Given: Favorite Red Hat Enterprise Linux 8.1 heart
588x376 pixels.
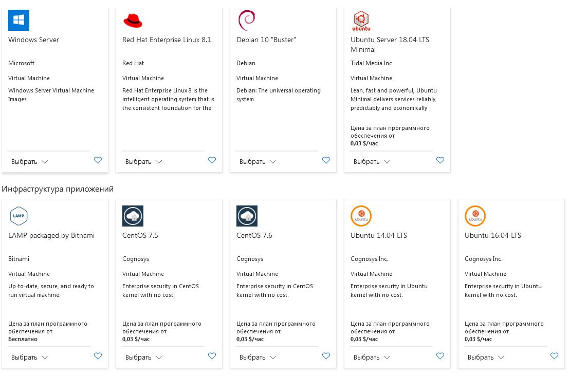Looking at the screenshot, I should (x=212, y=160).
